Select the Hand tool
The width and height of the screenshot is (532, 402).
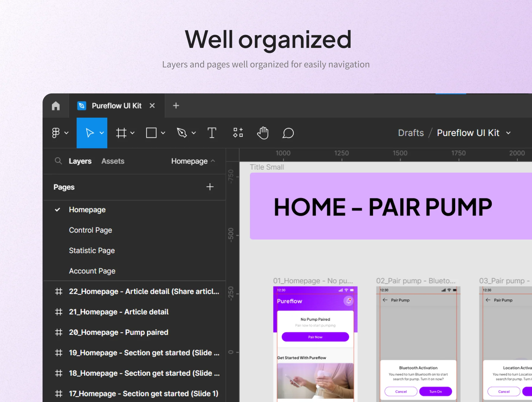(263, 133)
